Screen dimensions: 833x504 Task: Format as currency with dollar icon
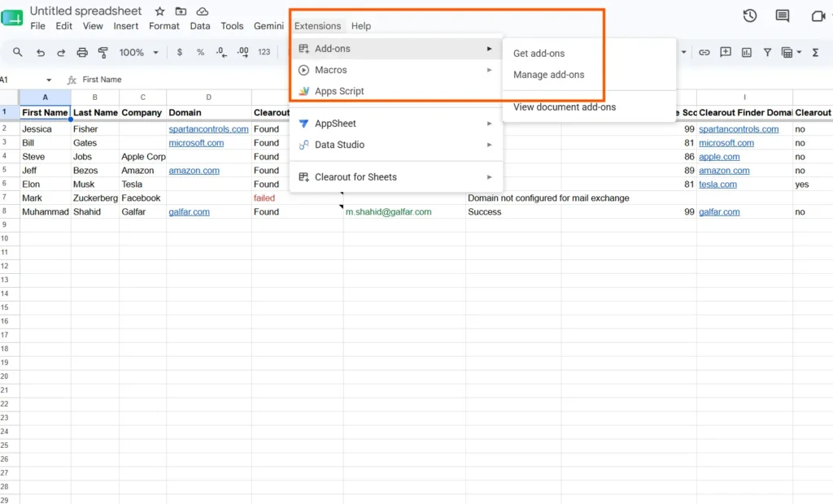tap(180, 52)
